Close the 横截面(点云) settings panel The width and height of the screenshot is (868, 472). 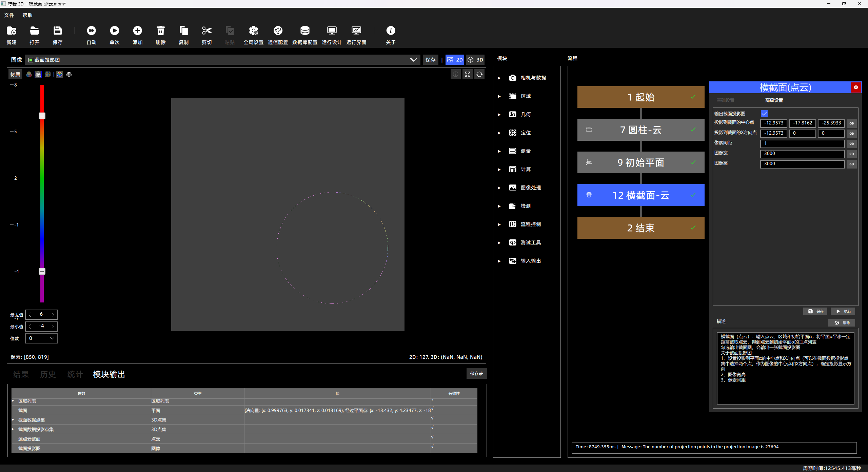click(856, 87)
